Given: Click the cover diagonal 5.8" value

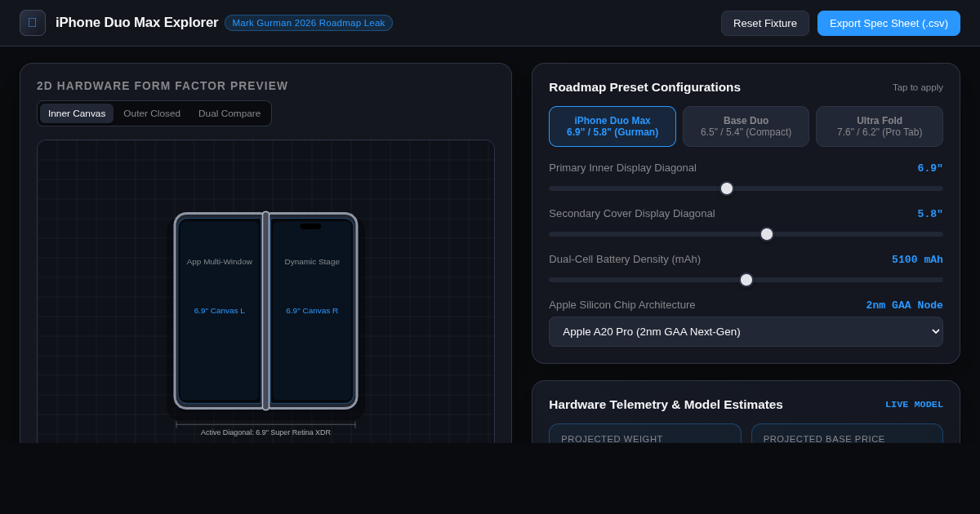Looking at the screenshot, I should pyautogui.click(x=930, y=214).
